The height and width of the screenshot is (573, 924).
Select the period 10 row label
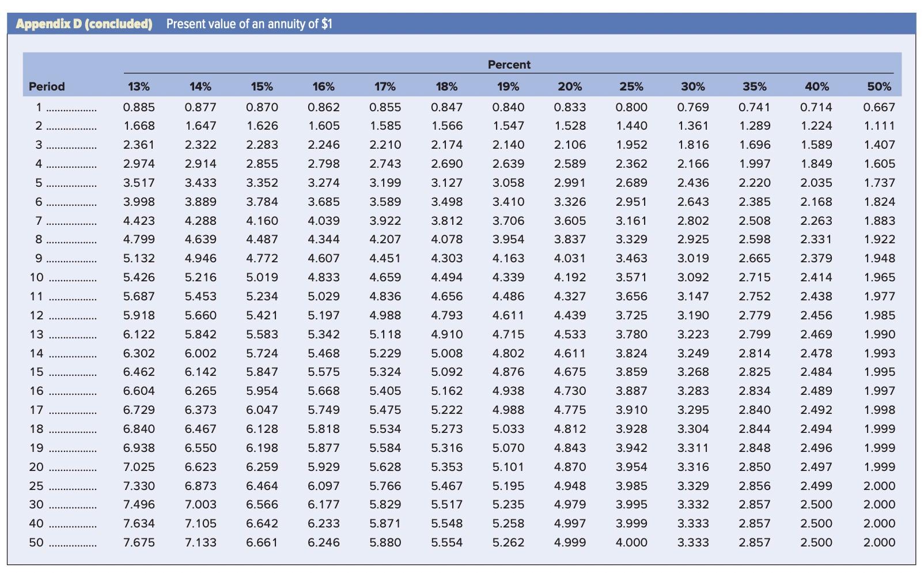tap(36, 277)
